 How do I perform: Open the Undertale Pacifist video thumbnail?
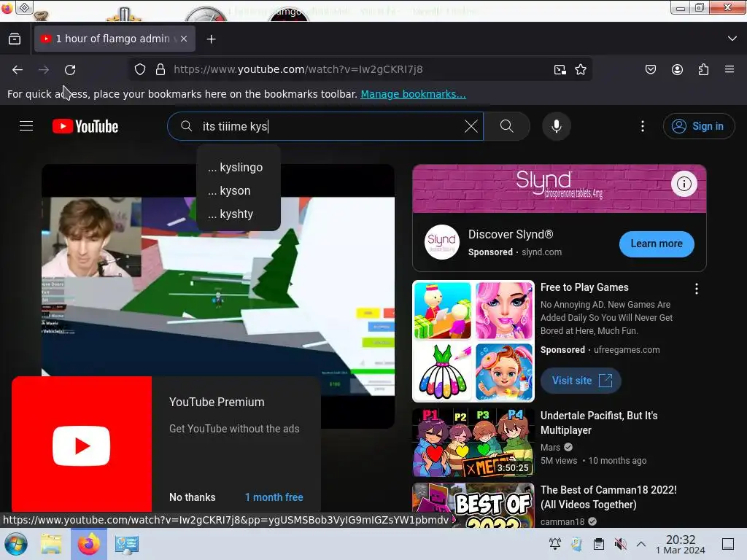(473, 443)
